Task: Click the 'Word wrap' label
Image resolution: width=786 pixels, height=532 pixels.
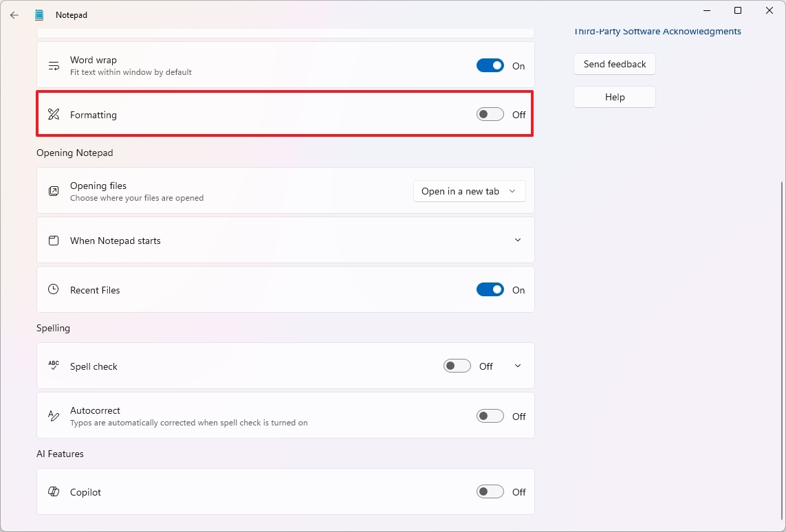Action: coord(94,60)
